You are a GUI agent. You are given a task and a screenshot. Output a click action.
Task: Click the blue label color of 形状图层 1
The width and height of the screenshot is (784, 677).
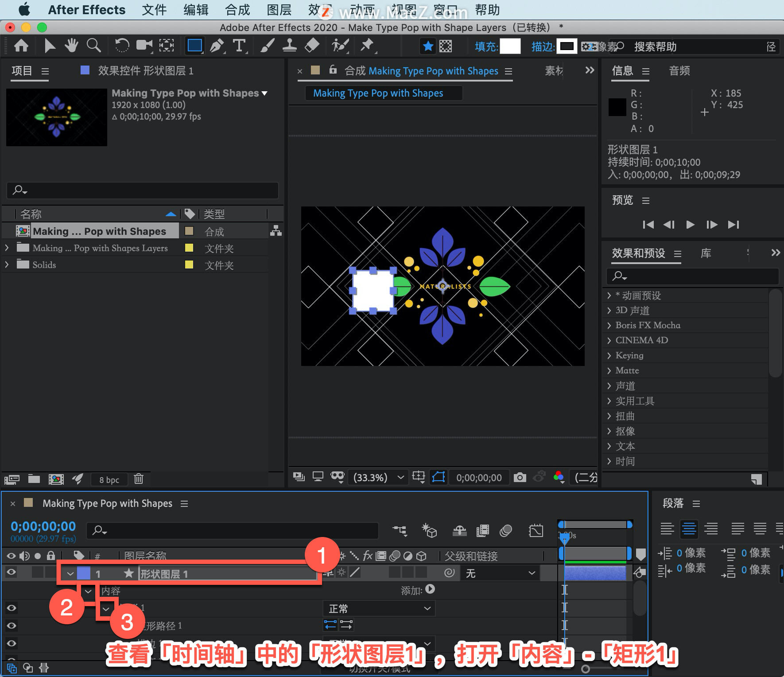coord(84,573)
